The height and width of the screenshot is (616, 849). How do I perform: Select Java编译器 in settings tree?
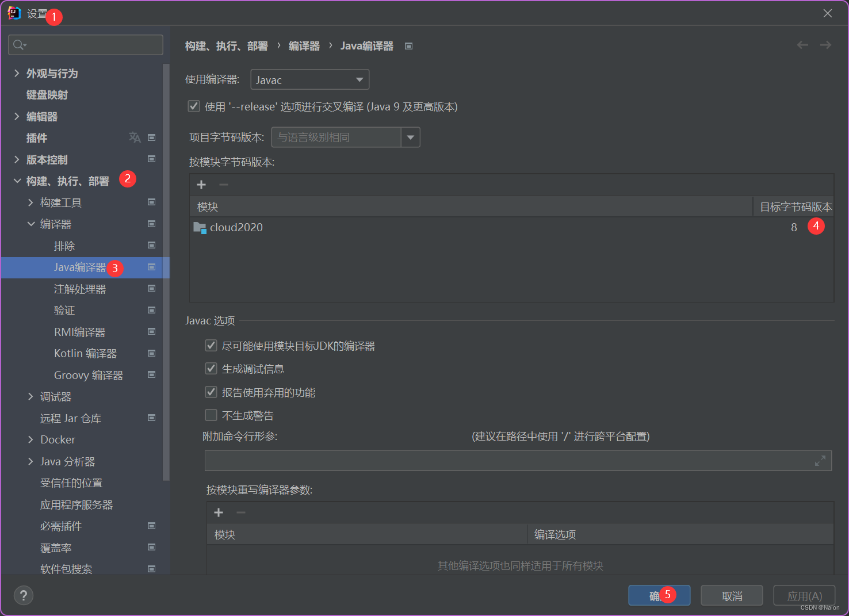(x=80, y=267)
